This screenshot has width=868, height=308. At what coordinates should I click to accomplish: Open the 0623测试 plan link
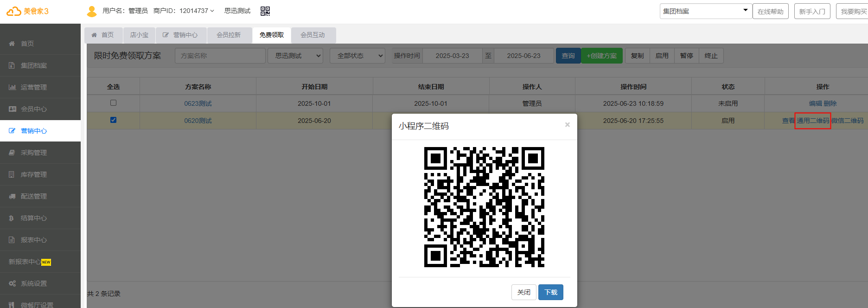198,103
